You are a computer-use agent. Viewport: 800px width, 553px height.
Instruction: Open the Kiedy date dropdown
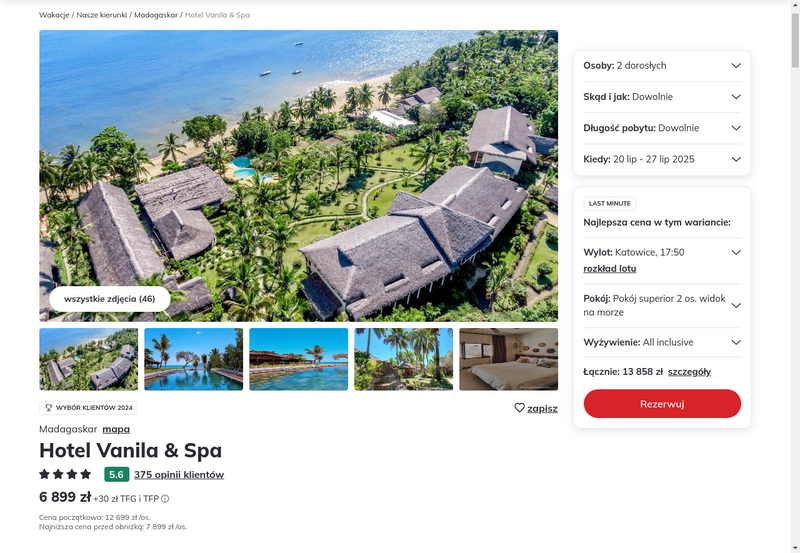tap(662, 159)
